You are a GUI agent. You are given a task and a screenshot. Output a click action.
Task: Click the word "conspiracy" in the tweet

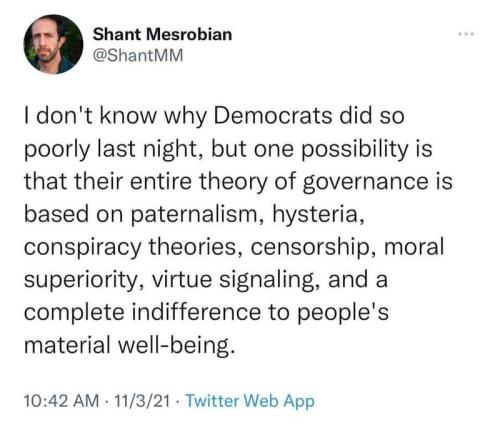click(83, 248)
